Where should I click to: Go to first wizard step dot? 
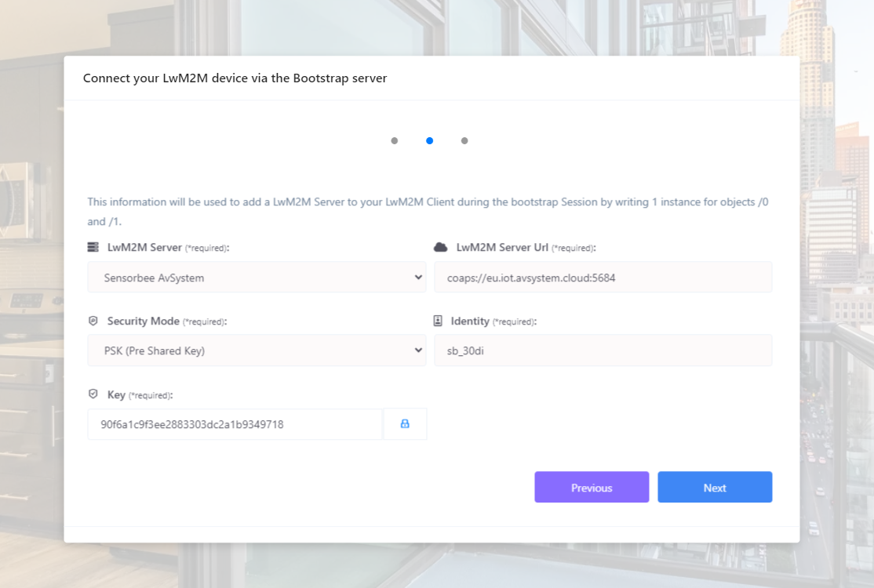(394, 141)
